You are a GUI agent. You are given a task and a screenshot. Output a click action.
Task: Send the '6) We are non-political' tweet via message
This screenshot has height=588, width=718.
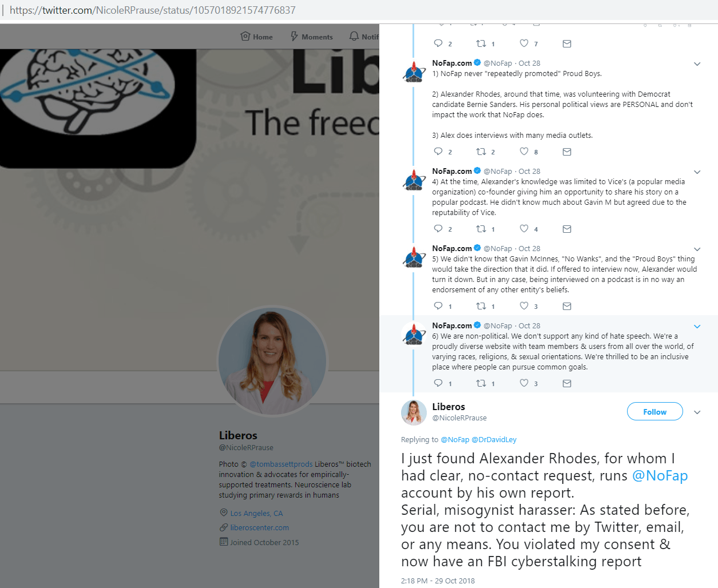[x=567, y=383]
